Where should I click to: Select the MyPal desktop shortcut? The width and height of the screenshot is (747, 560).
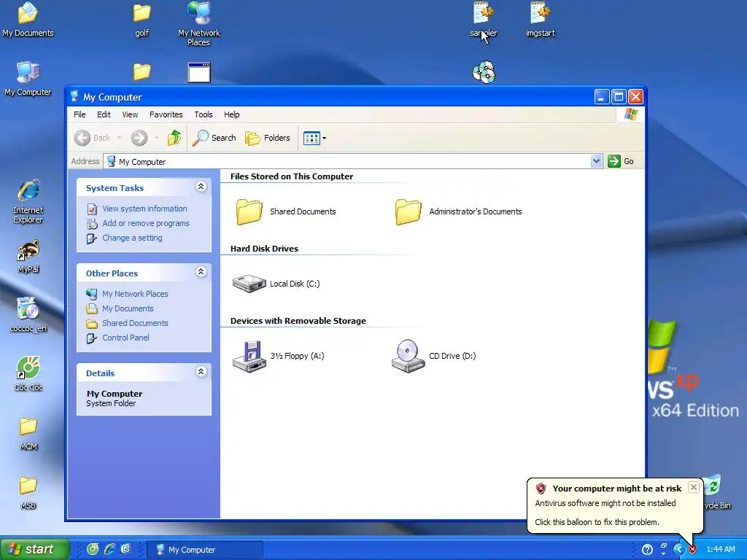click(28, 256)
